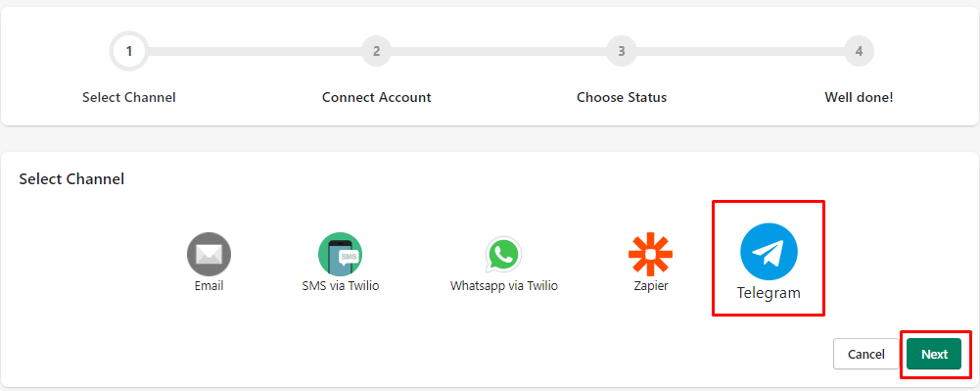Viewport: 980px width, 391px height.
Task: Proceed with the green Next button
Action: (x=934, y=354)
